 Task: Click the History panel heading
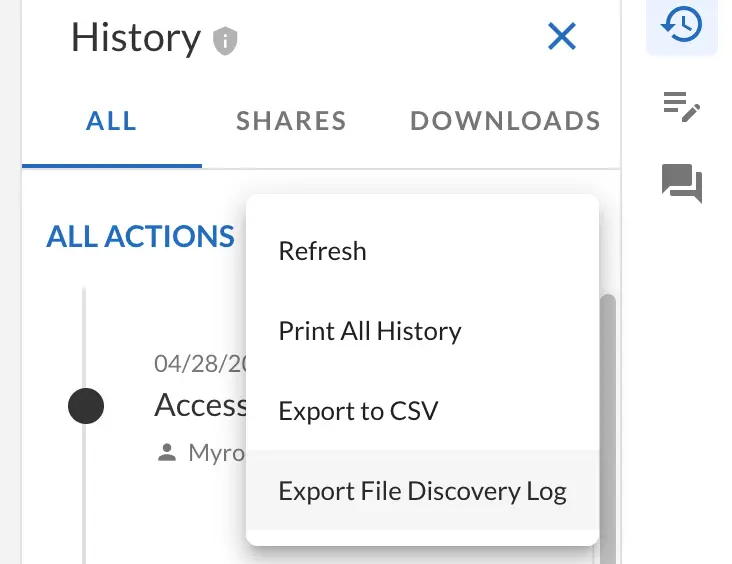136,38
